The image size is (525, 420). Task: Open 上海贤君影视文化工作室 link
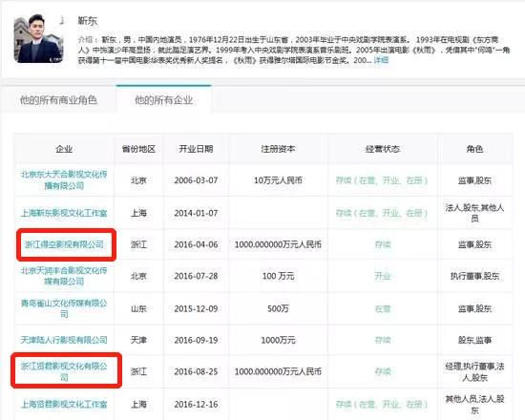(x=64, y=405)
